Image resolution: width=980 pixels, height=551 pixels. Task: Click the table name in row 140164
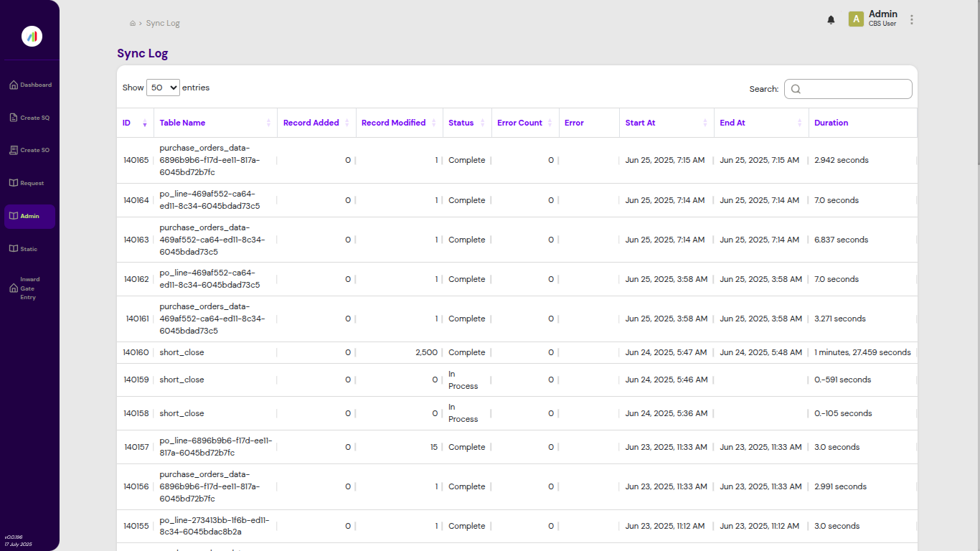tap(209, 199)
